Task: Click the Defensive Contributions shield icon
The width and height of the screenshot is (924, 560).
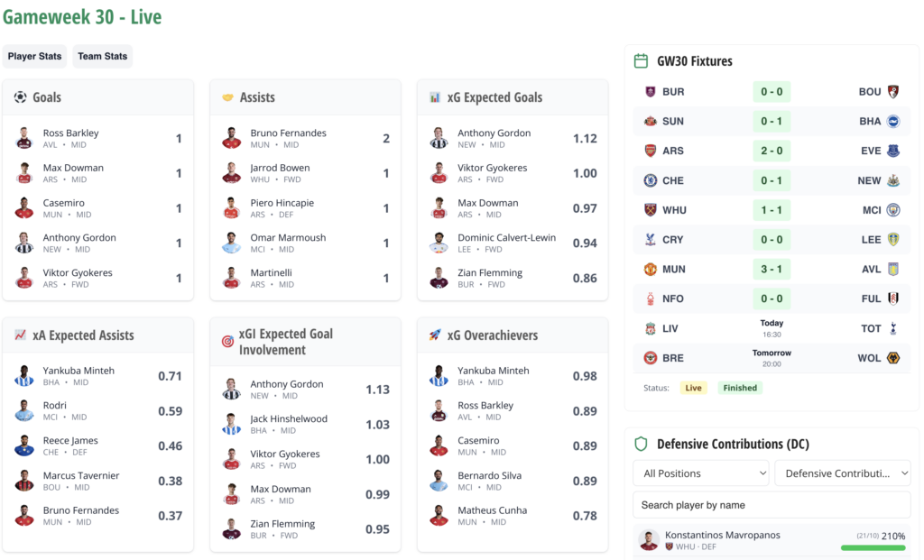Action: [x=642, y=444]
